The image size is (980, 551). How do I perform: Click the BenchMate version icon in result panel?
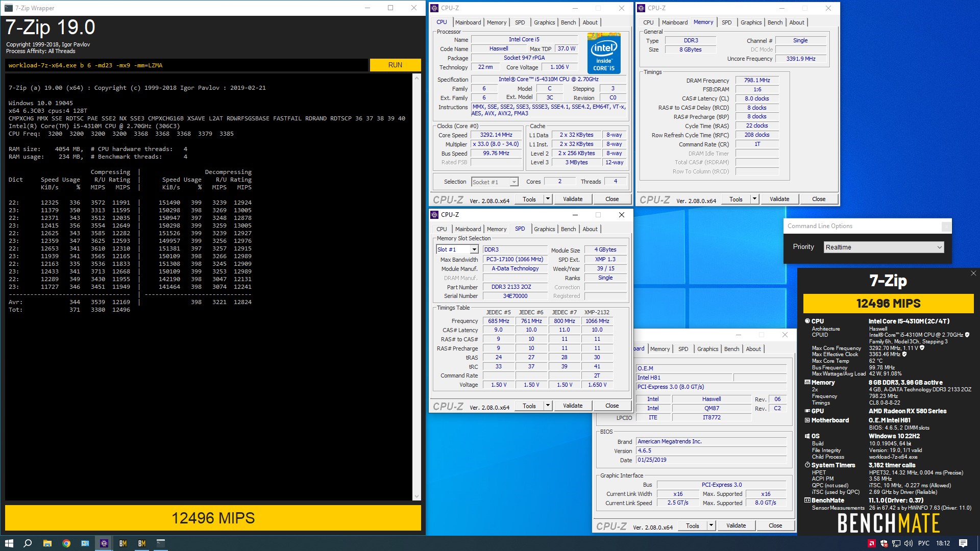coord(807,500)
